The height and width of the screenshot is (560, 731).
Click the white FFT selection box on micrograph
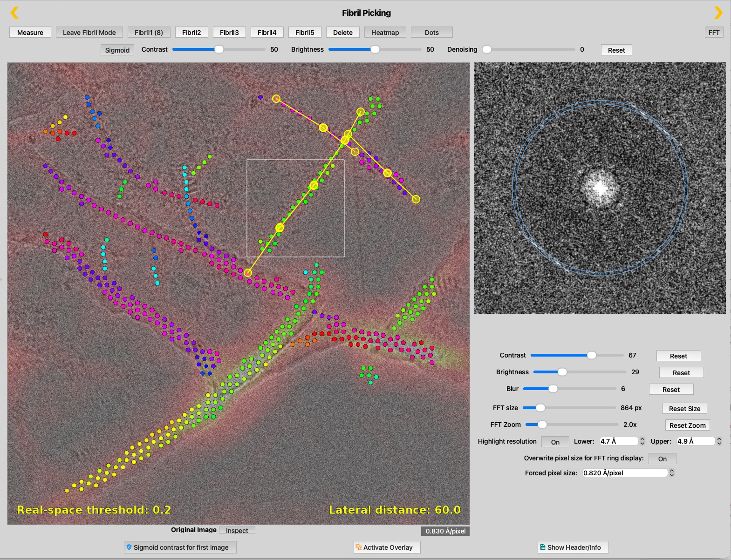[295, 208]
